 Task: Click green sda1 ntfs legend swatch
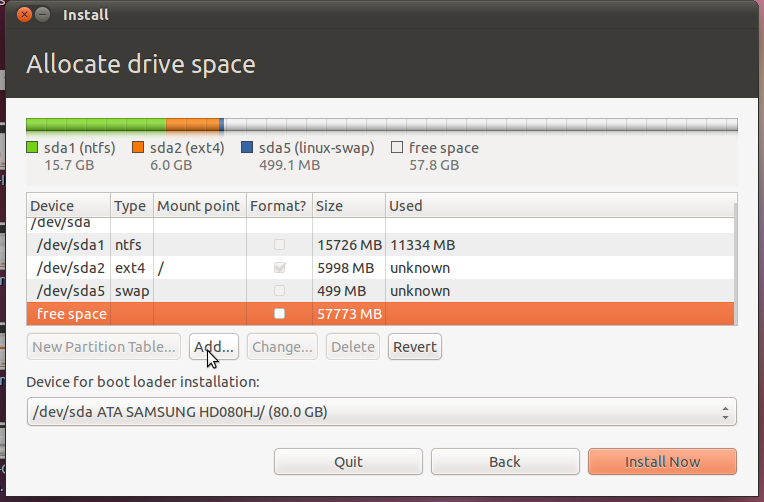tap(32, 147)
